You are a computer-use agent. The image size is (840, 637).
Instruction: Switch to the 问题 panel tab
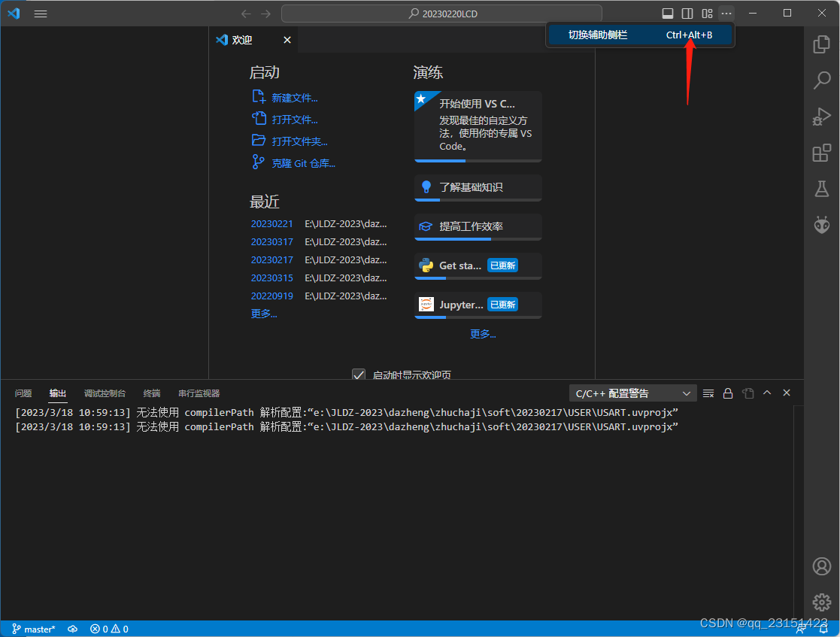click(x=23, y=393)
